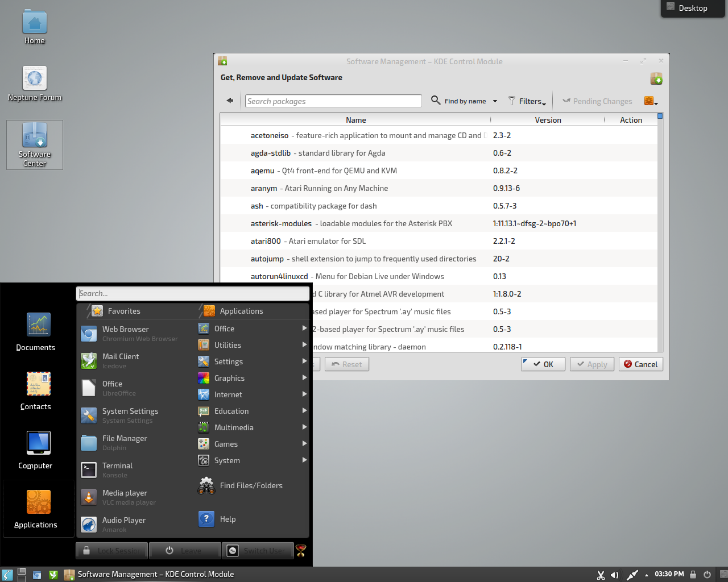The image size is (728, 582).
Task: Open VLC Media player from Favorites
Action: pyautogui.click(x=135, y=497)
